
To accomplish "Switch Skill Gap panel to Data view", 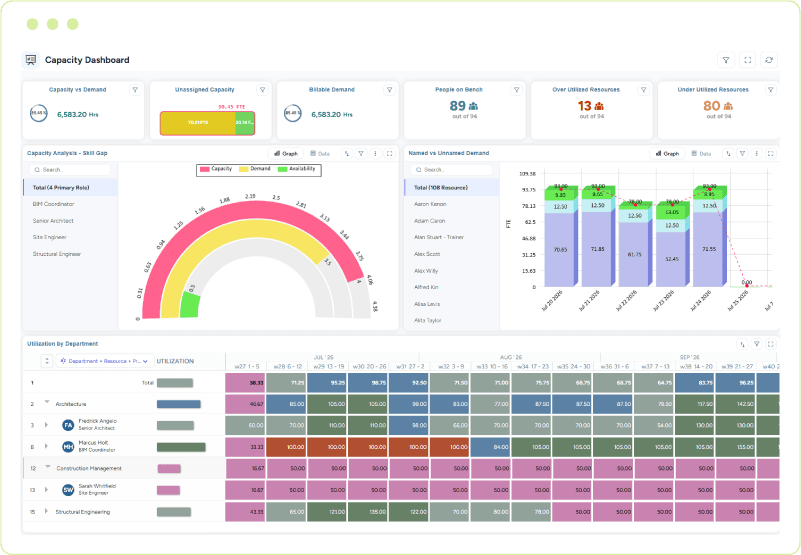I will tap(320, 153).
